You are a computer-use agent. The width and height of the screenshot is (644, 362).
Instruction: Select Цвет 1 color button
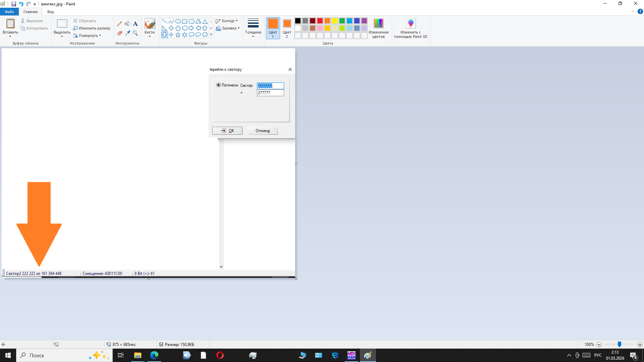[x=273, y=28]
